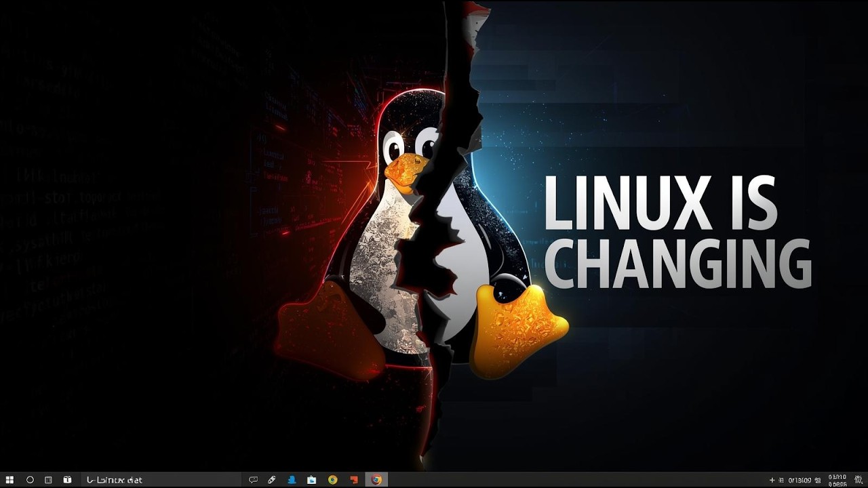
Task: Click the white square icon beside search
Action: pos(67,480)
